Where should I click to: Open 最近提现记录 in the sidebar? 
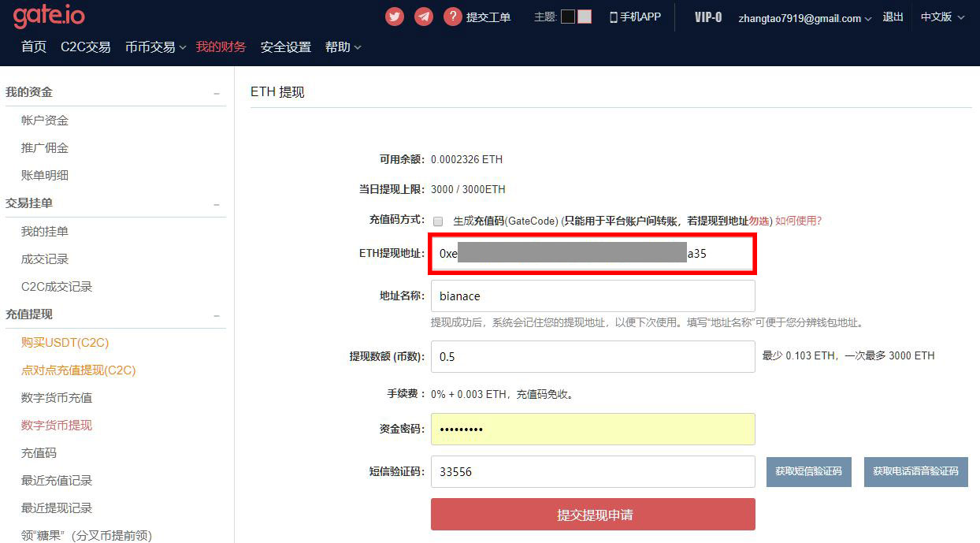point(57,508)
